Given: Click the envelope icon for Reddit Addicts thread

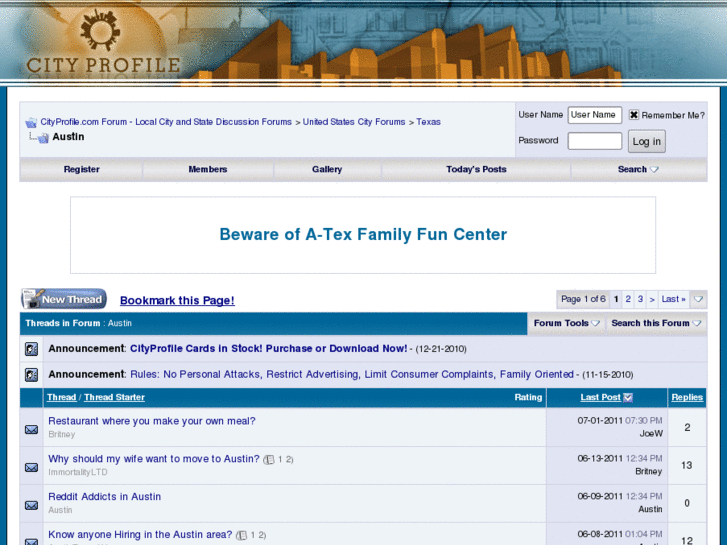Looking at the screenshot, I should pyautogui.click(x=32, y=505).
